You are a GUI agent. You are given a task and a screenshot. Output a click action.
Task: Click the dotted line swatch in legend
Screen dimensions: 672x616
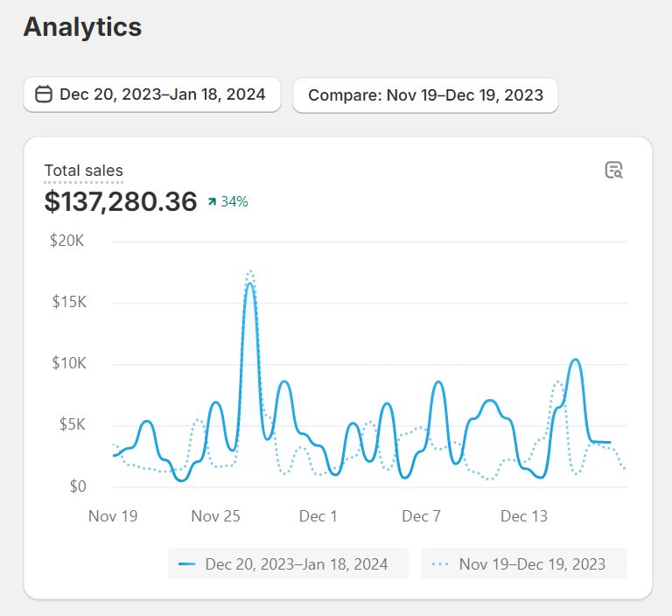pyautogui.click(x=441, y=564)
